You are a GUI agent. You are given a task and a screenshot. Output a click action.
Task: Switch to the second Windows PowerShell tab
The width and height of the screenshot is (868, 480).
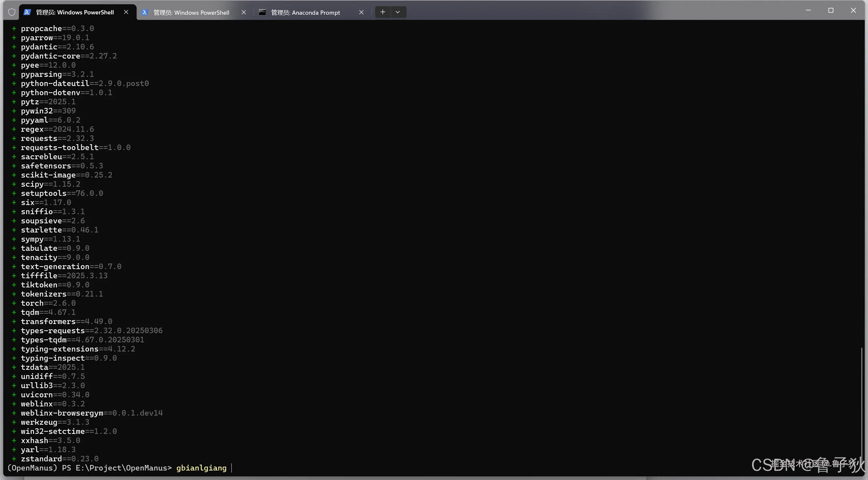tap(191, 12)
